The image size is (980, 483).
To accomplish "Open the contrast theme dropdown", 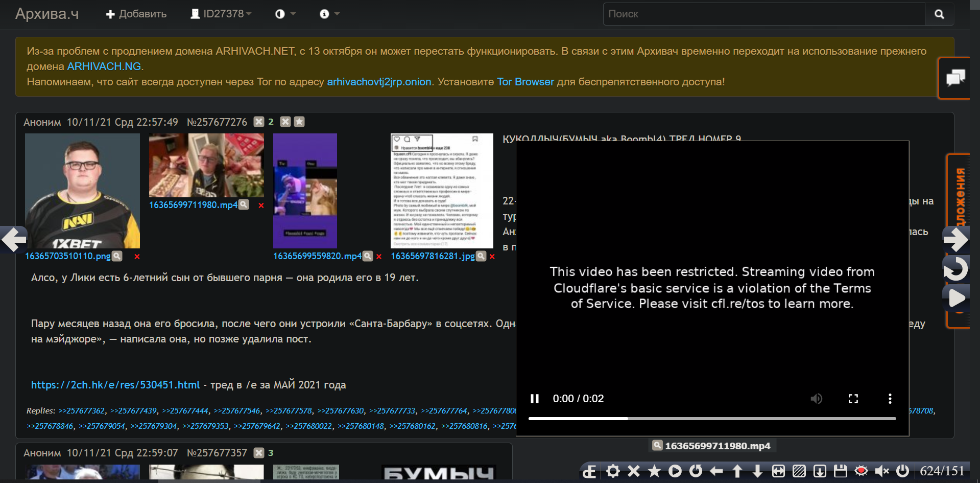I will coord(285,14).
